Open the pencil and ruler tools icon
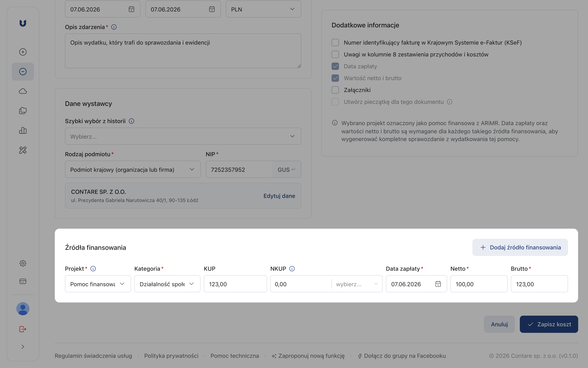588x368 pixels. click(23, 150)
